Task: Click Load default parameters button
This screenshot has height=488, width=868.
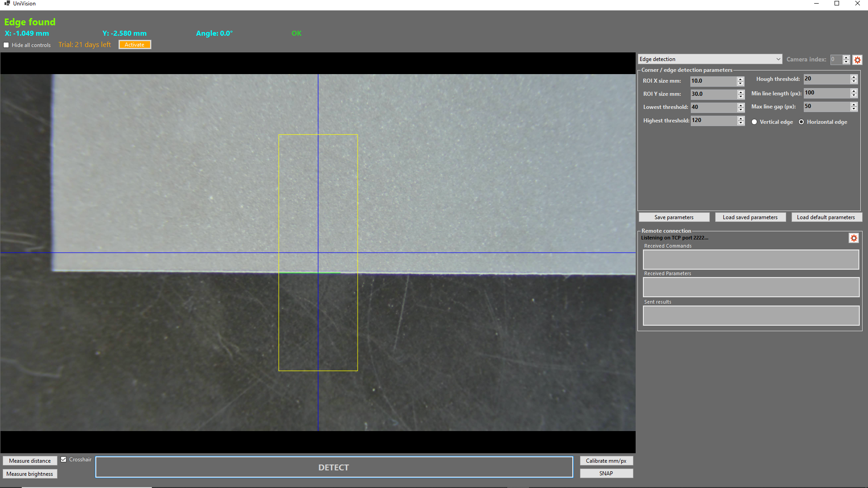Action: click(826, 217)
